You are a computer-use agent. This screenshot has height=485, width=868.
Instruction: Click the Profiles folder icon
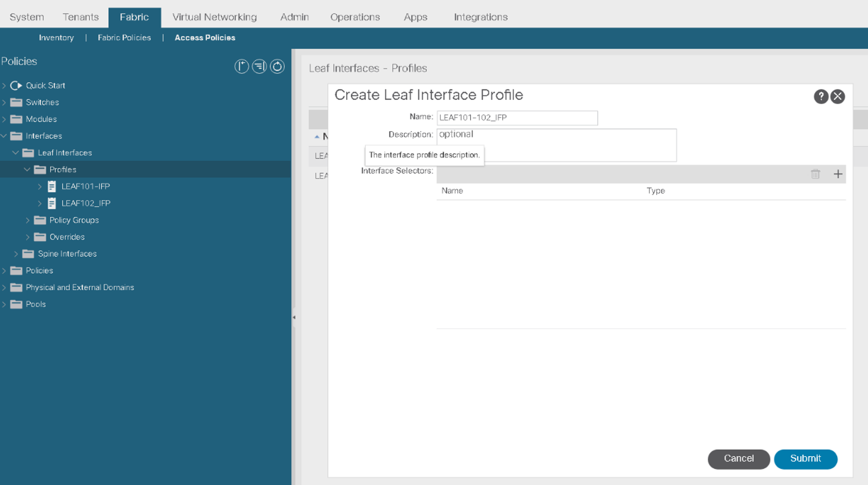[x=40, y=169]
